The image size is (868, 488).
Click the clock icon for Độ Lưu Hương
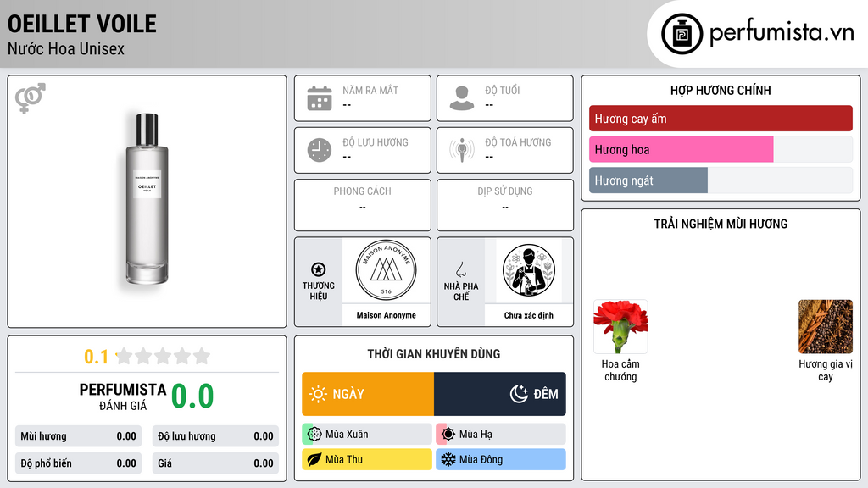[320, 150]
